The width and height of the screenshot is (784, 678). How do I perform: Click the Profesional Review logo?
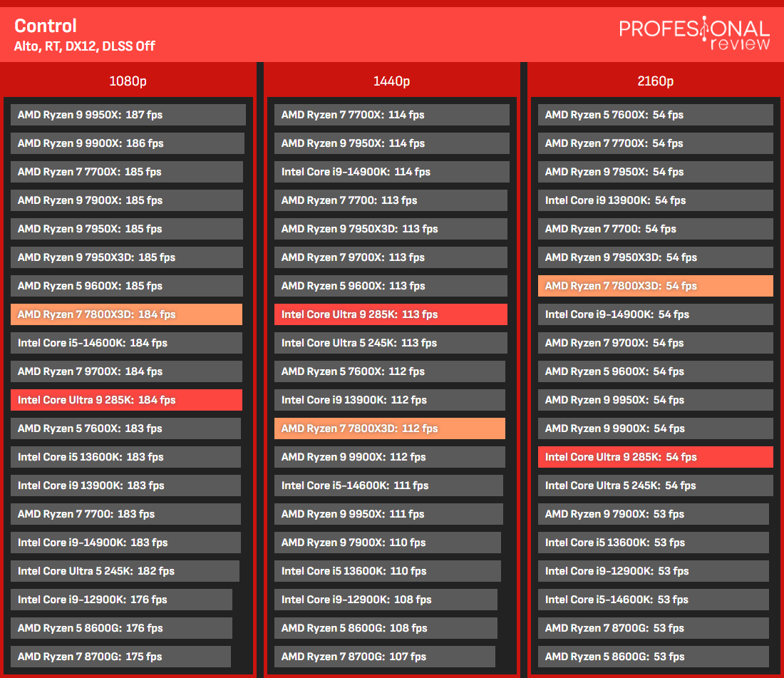tap(694, 34)
